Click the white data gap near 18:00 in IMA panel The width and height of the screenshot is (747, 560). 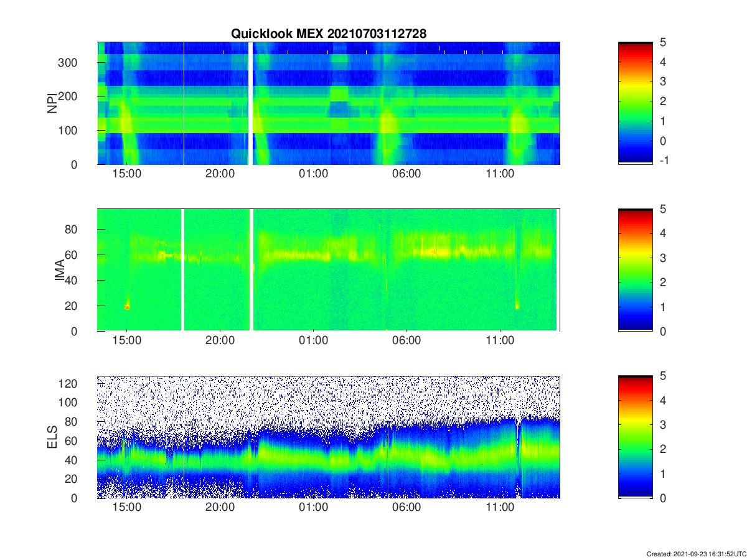point(183,269)
